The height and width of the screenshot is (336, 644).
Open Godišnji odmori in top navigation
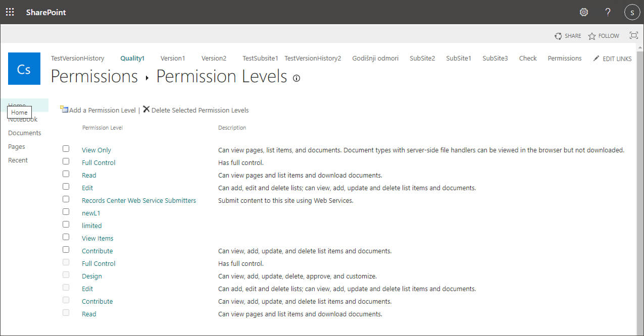click(x=375, y=58)
